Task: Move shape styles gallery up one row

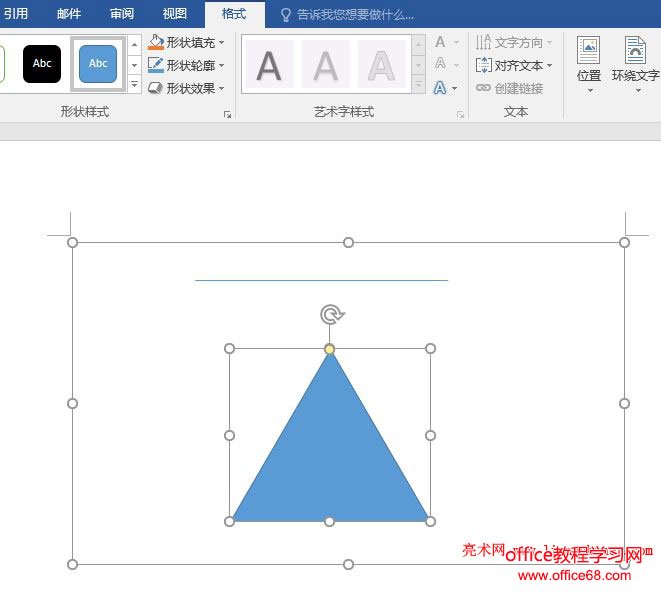Action: (134, 44)
